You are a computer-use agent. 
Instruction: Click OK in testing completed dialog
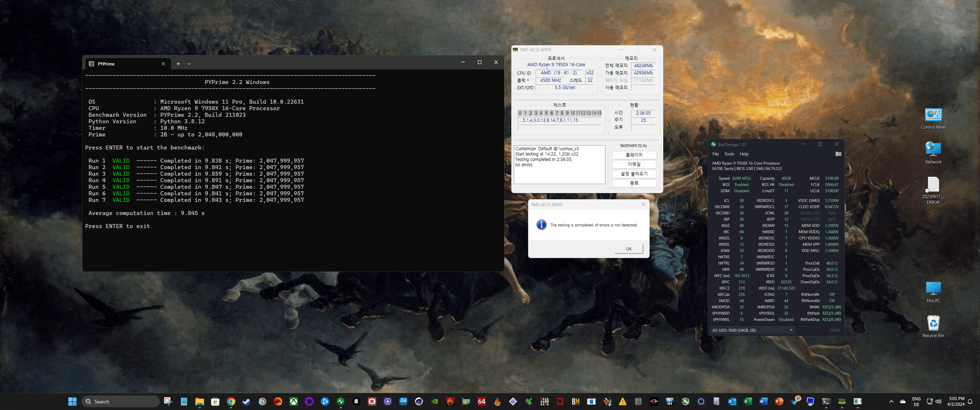[628, 249]
